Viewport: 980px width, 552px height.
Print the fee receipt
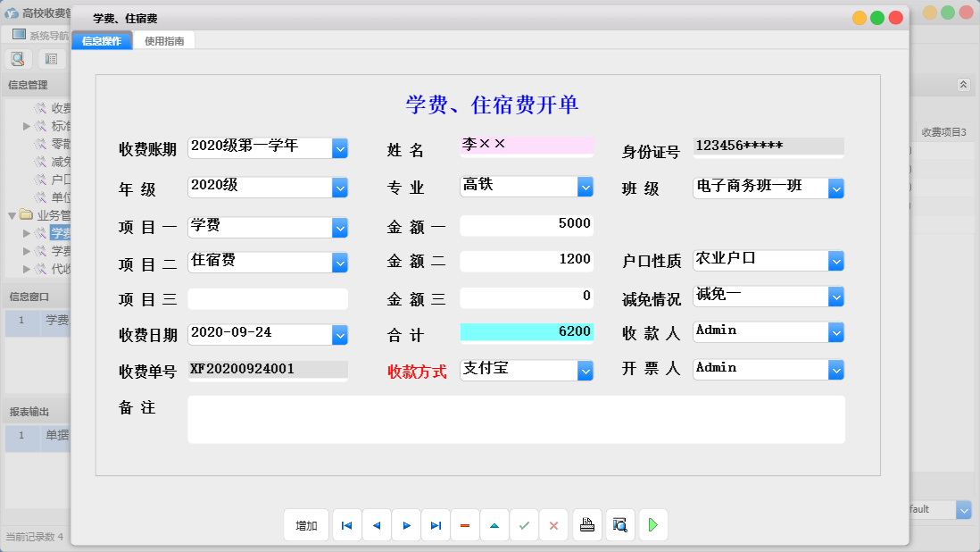click(587, 525)
